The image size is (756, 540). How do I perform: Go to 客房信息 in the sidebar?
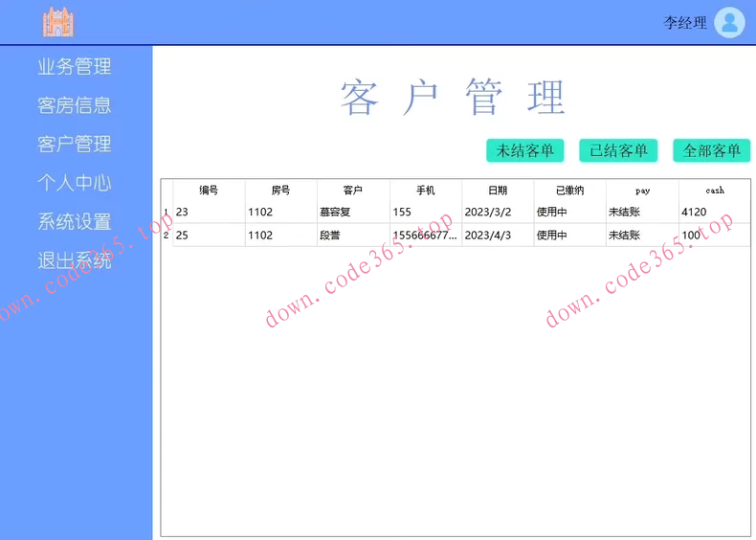click(x=75, y=105)
